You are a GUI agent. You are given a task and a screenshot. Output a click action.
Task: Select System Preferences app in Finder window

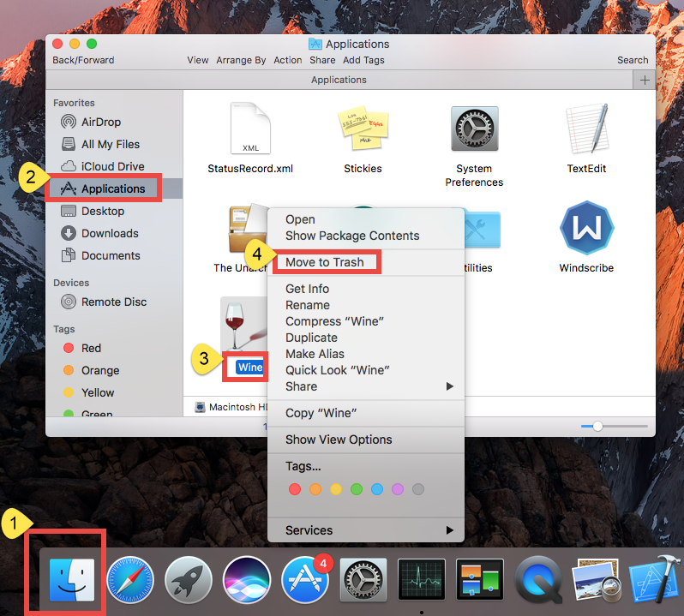point(474,129)
